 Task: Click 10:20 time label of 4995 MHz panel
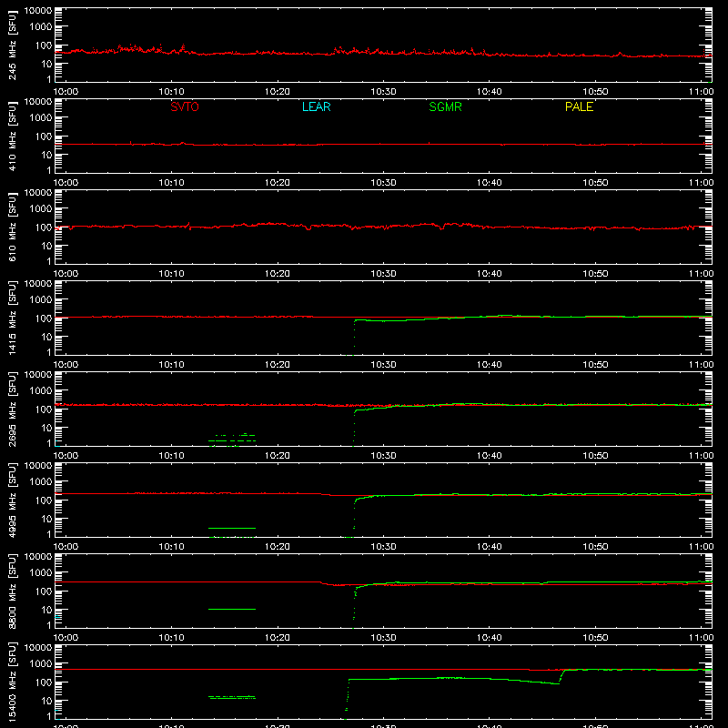278,547
